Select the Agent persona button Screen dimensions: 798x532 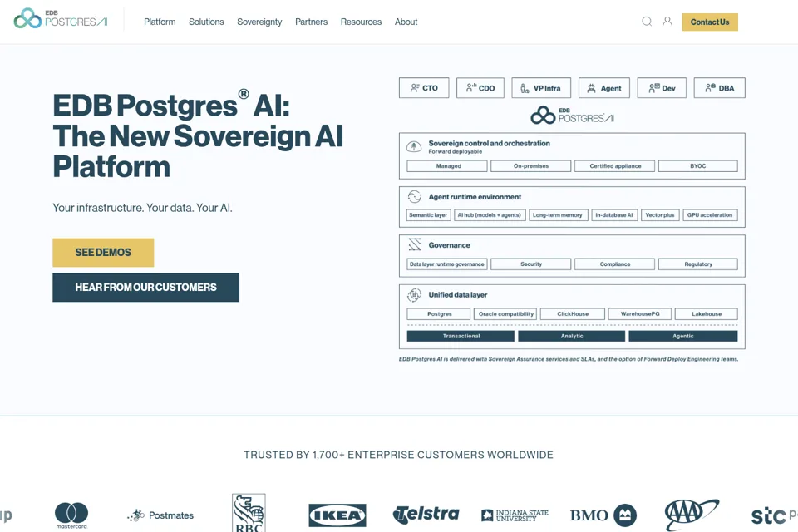coord(604,88)
